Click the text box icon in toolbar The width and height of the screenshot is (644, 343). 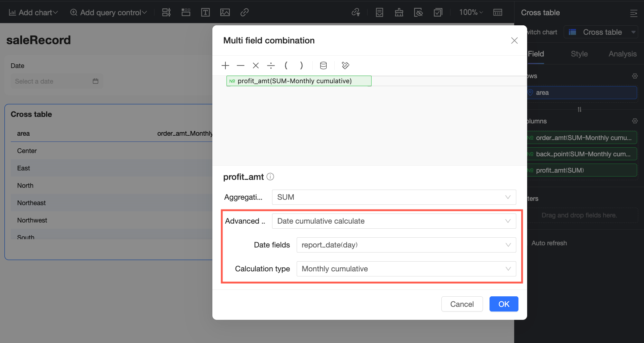(206, 13)
